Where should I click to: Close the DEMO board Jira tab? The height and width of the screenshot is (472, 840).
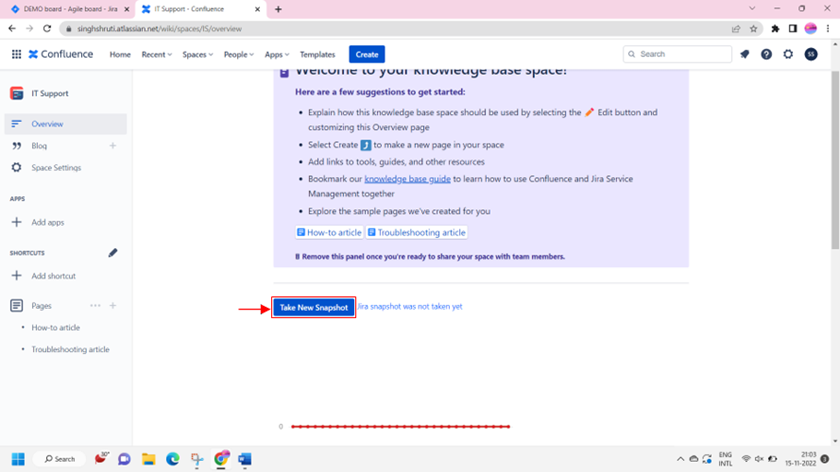(127, 9)
